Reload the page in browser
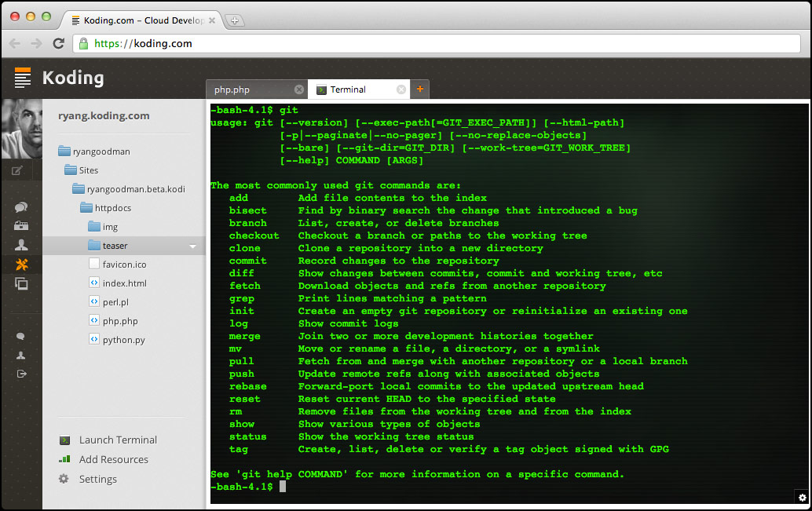 [x=59, y=43]
